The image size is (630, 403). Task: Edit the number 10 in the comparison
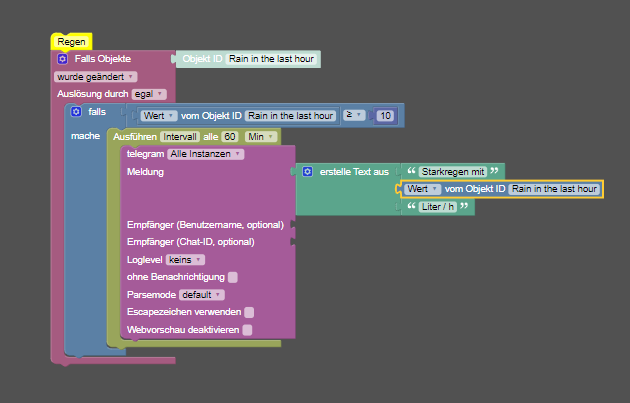pos(385,116)
